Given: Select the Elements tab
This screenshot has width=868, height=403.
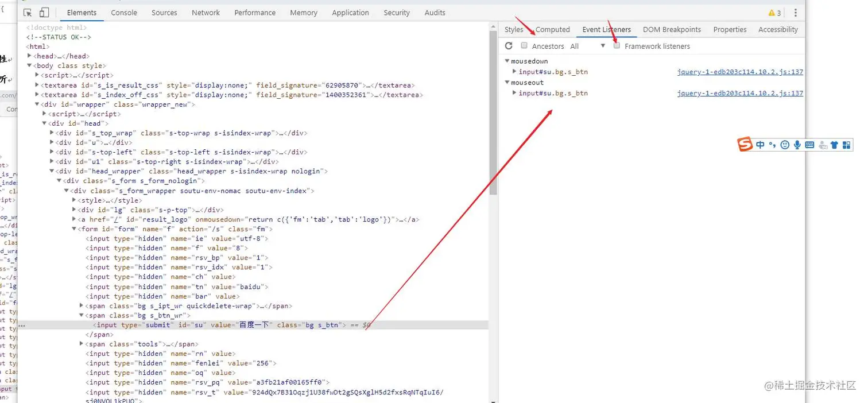Looking at the screenshot, I should point(82,13).
